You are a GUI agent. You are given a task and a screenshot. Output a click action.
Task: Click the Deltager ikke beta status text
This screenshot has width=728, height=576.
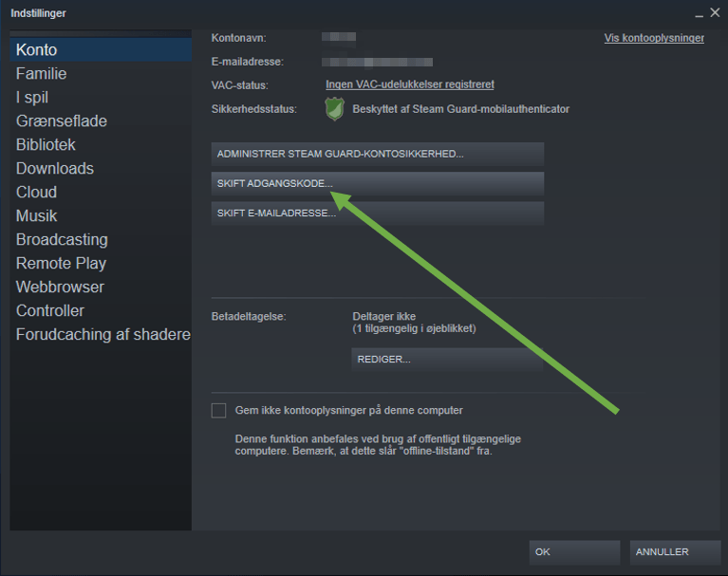pyautogui.click(x=384, y=317)
